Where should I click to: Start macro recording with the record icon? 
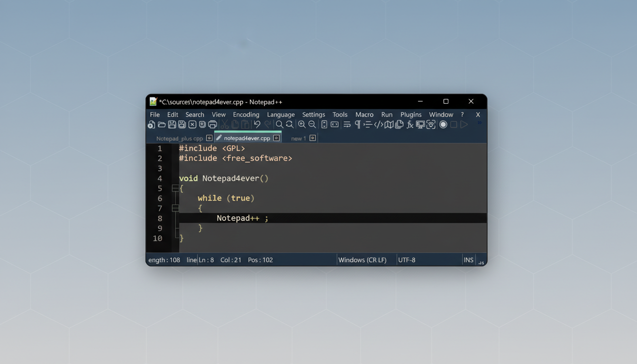pos(443,124)
